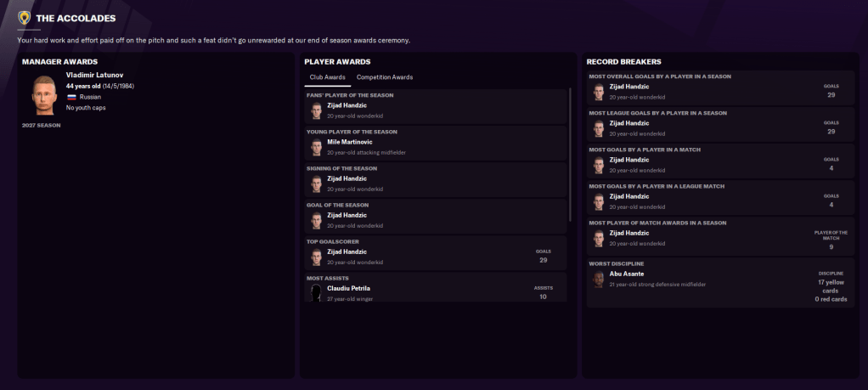Screen dimensions: 868x390
Task: Open Zijad Handzic under Fans' Player of the Season
Action: coord(347,105)
